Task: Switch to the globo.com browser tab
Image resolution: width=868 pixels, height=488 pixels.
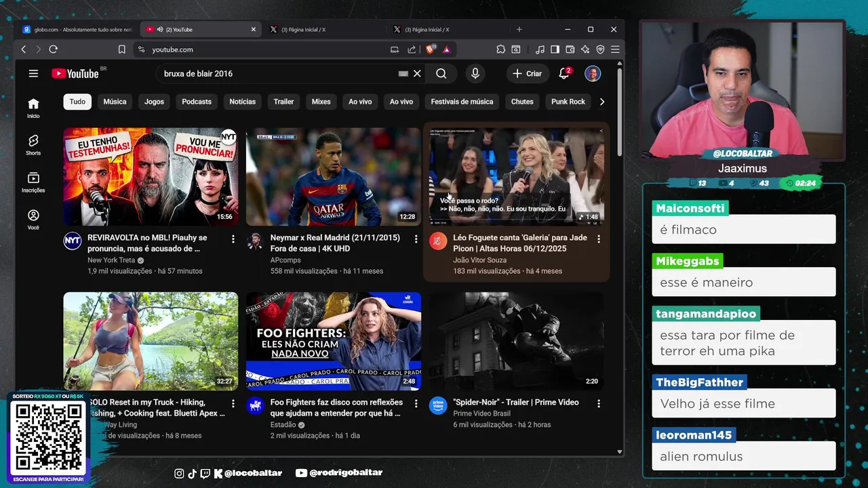Action: [x=77, y=29]
